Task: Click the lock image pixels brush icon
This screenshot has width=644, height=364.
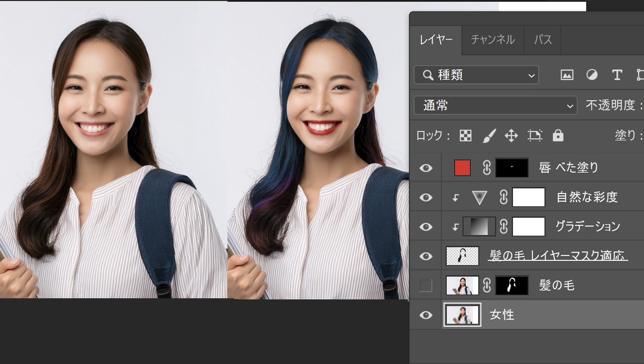Action: click(x=489, y=136)
